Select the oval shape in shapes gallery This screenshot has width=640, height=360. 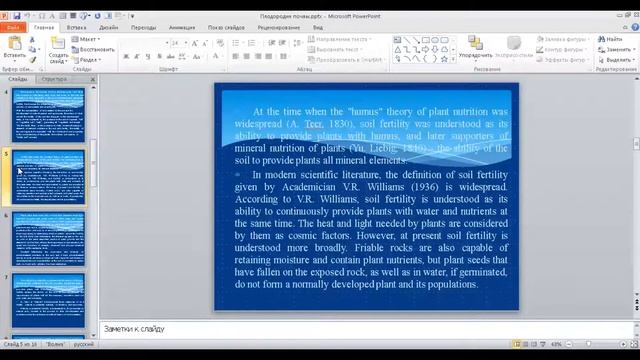[435, 40]
